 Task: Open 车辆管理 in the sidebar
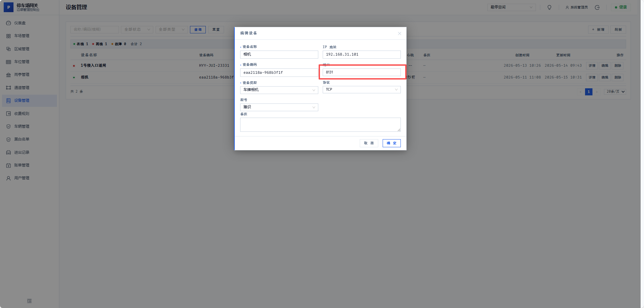[29, 127]
